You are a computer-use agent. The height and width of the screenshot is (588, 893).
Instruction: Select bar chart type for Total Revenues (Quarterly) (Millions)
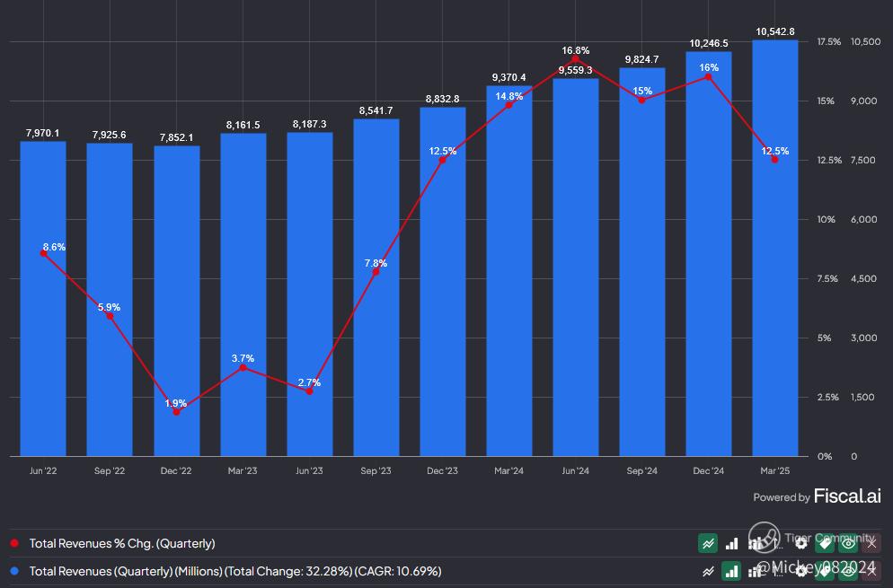(x=732, y=571)
